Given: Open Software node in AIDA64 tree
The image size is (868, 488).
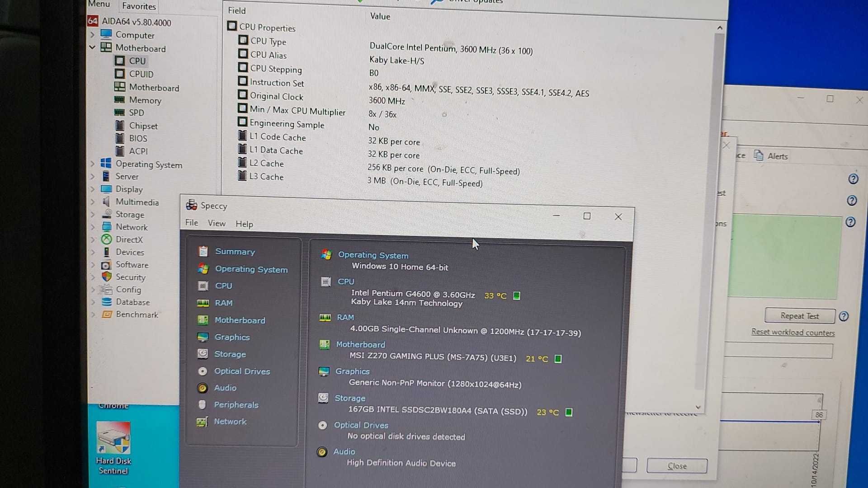Looking at the screenshot, I should click(132, 264).
